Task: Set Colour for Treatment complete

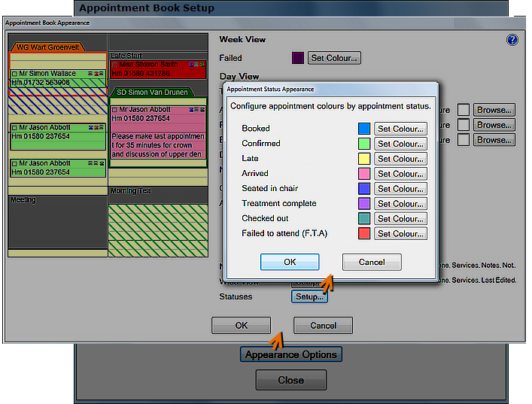Action: tap(400, 204)
